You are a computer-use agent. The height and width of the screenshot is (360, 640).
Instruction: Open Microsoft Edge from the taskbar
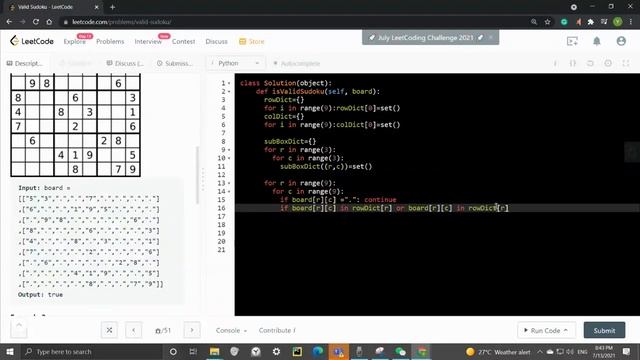pos(318,351)
